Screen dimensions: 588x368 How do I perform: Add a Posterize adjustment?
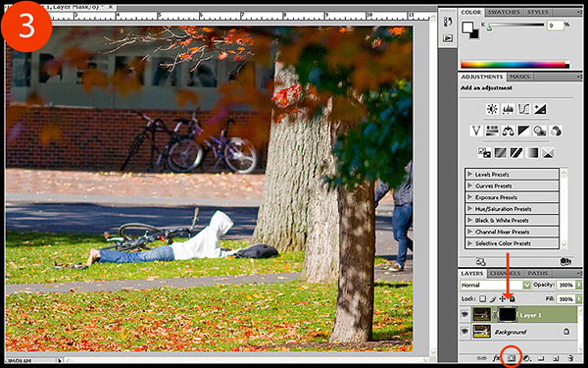pyautogui.click(x=500, y=153)
